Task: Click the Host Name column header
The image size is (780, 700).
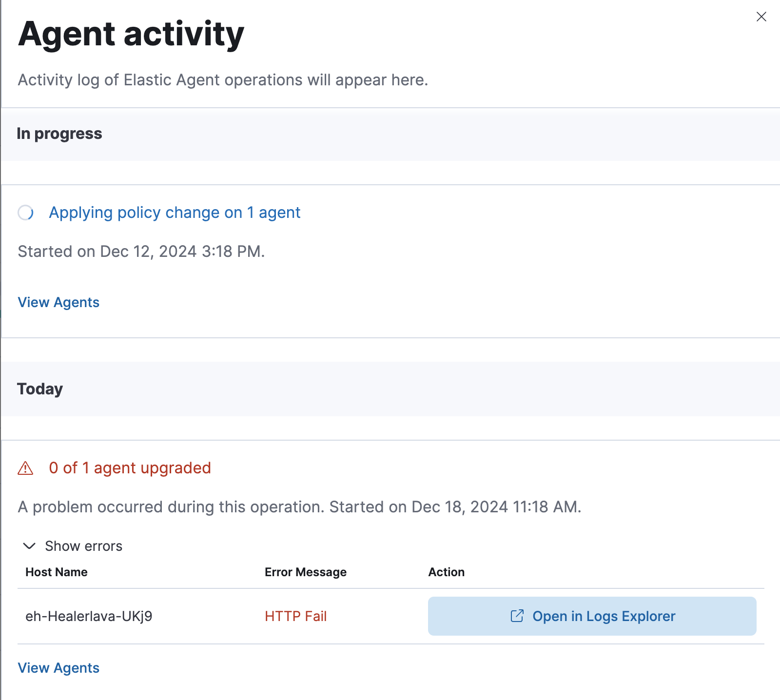Action: [x=57, y=572]
